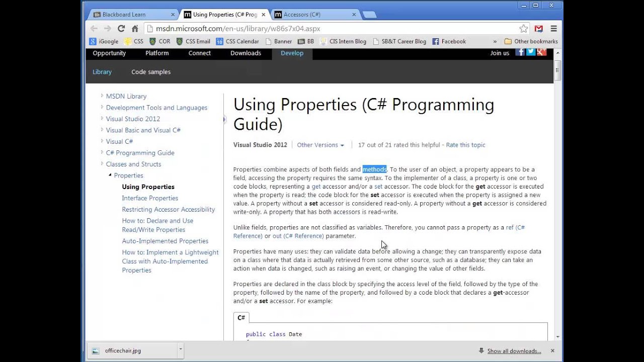Image resolution: width=644 pixels, height=362 pixels.
Task: Collapse the Properties tree node
Action: (x=110, y=175)
